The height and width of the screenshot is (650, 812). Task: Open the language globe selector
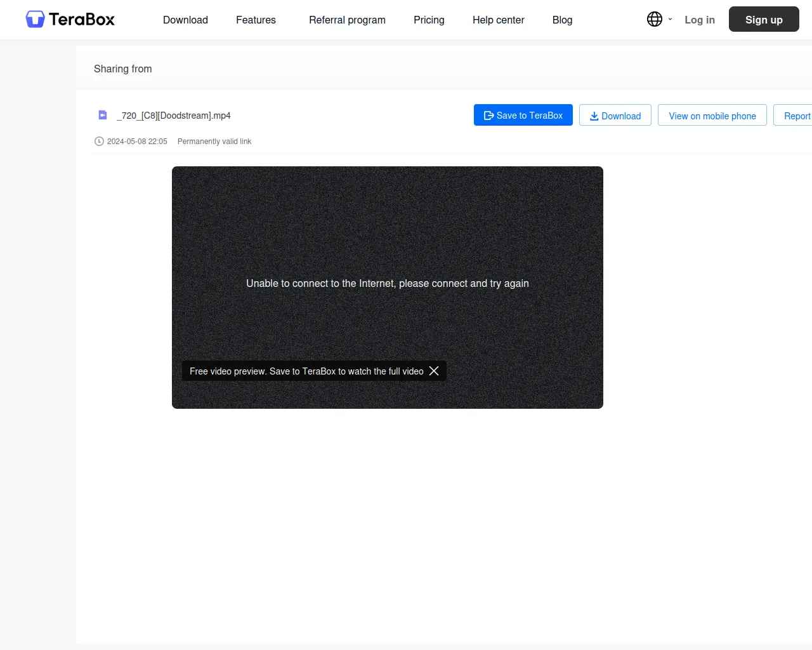click(654, 20)
